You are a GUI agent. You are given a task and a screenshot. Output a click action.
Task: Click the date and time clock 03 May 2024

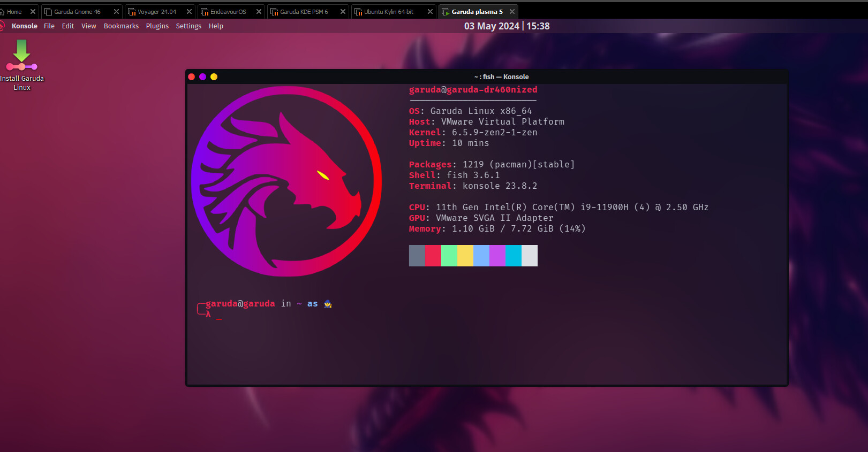point(507,26)
